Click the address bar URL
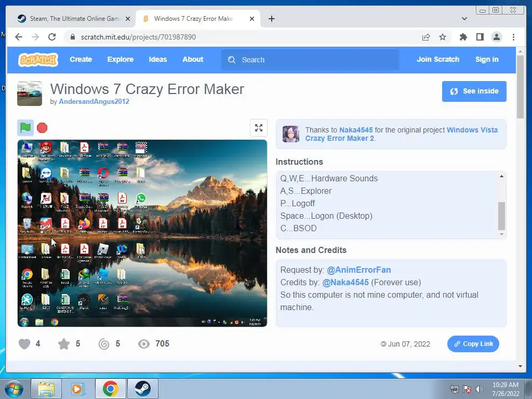This screenshot has height=399, width=532. coord(138,37)
